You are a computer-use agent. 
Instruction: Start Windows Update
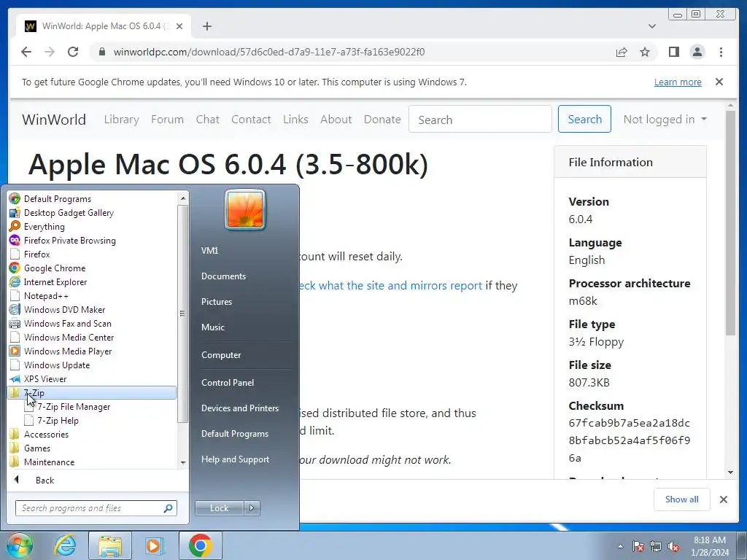click(57, 365)
